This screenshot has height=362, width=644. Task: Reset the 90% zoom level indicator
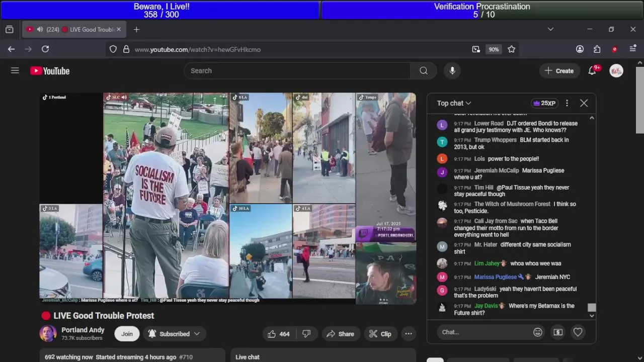[494, 49]
